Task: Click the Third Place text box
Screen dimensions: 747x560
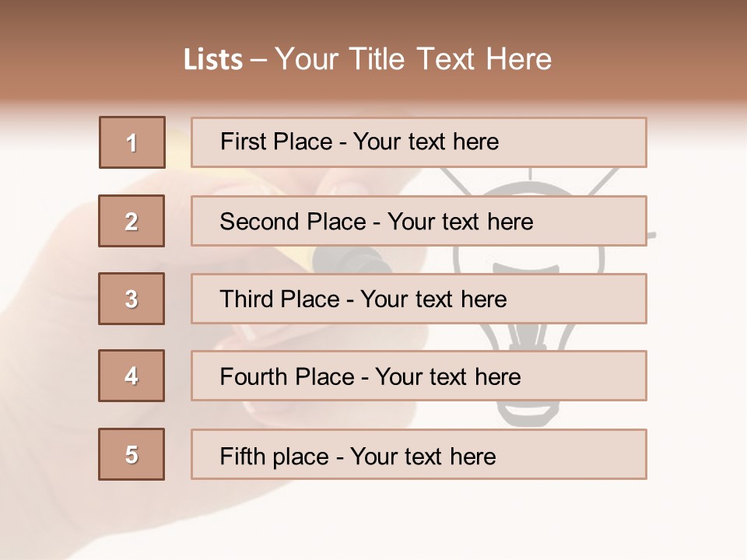Action: coord(419,299)
